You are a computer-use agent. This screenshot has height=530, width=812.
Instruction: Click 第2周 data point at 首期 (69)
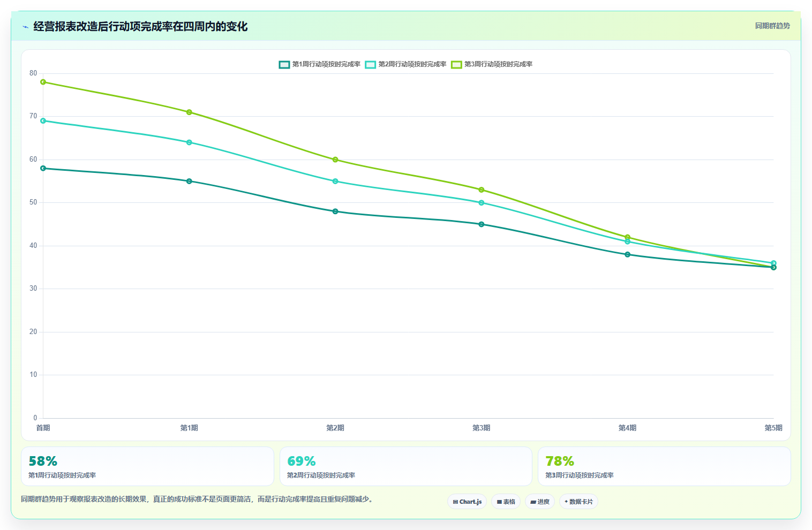(43, 121)
